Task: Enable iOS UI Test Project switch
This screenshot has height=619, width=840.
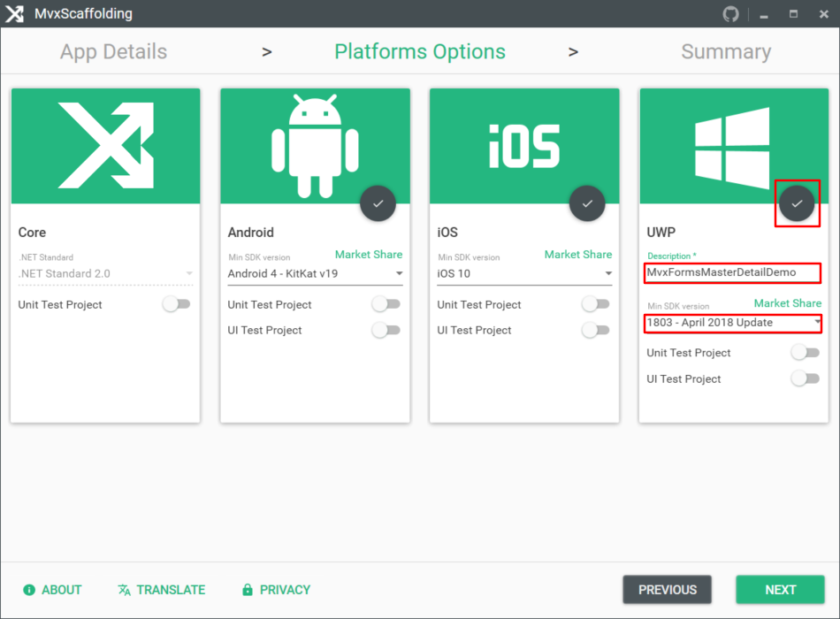Action: (596, 330)
